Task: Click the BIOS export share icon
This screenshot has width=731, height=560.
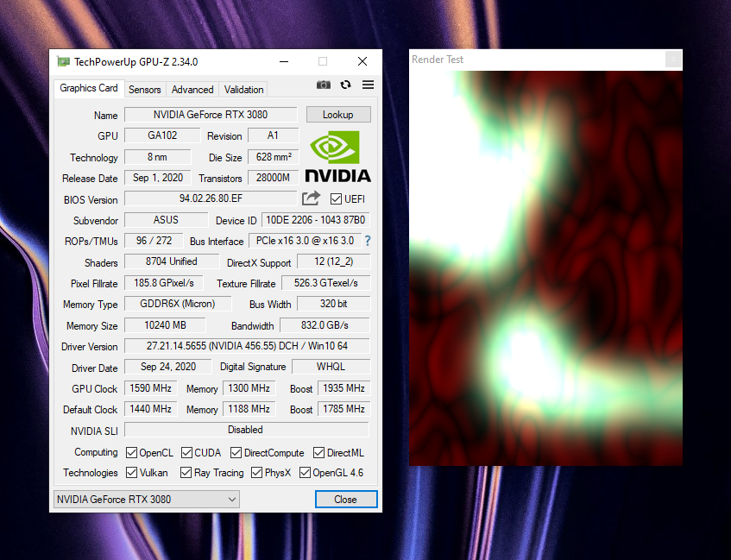Action: click(311, 198)
